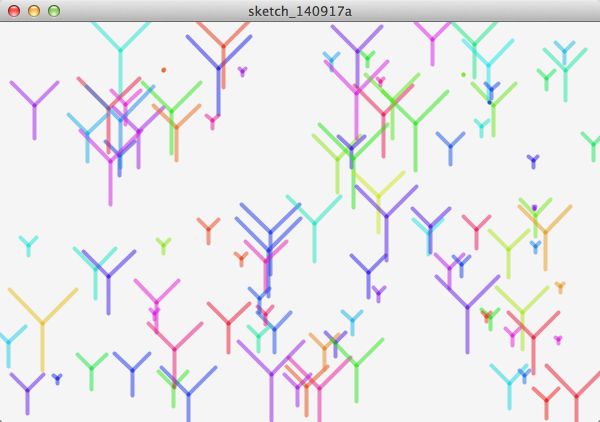The height and width of the screenshot is (422, 600).
Task: Click the medium blue Y in right-center area
Action: click(450, 147)
